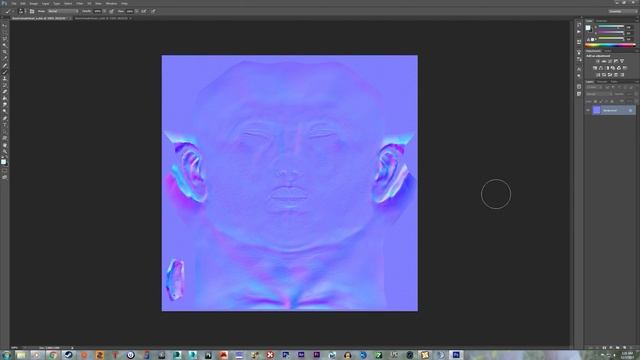The image size is (640, 360).
Task: Select the Crop tool
Action: (5, 52)
